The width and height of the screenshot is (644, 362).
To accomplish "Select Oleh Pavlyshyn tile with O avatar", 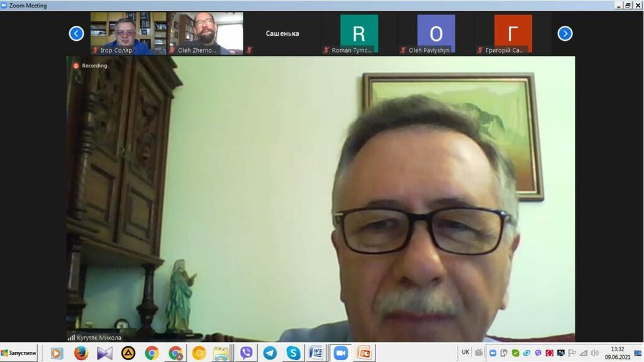I will [436, 33].
